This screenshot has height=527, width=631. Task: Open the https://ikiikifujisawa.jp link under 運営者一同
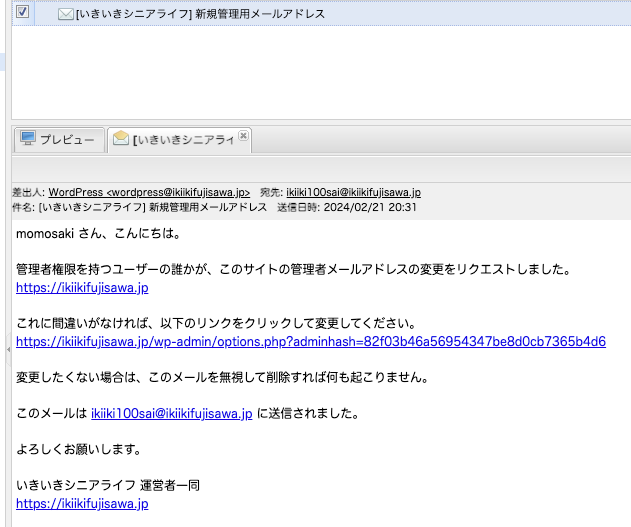point(82,504)
